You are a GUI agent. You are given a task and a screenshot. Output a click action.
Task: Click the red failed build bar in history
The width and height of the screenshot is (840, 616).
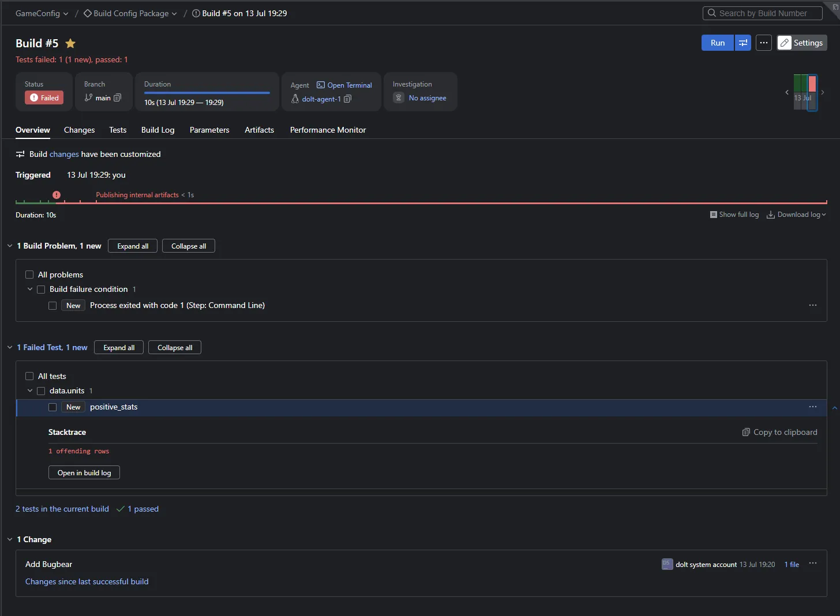click(812, 84)
